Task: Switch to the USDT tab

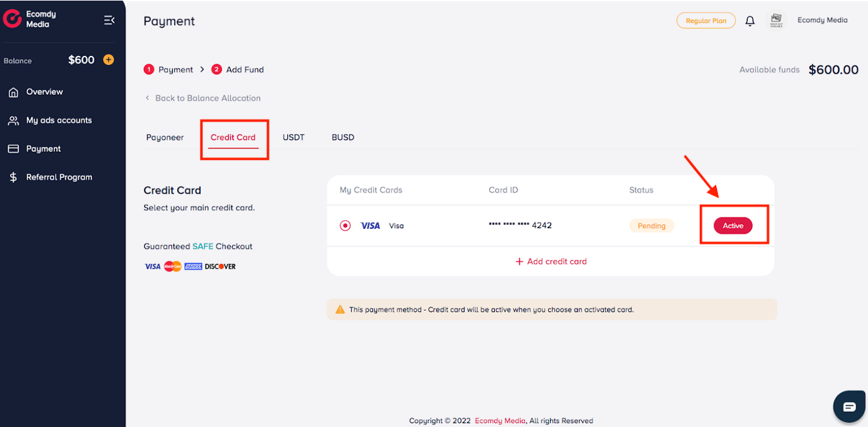Action: point(294,138)
